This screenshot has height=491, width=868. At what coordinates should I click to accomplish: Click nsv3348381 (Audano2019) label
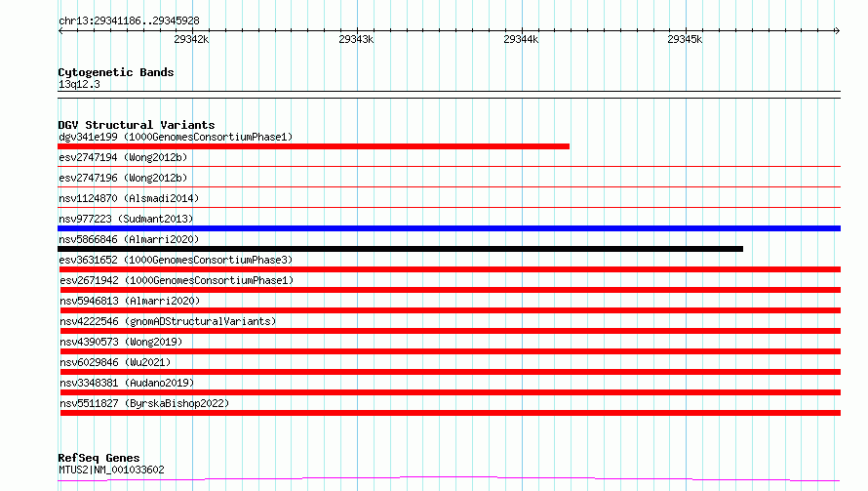point(127,383)
